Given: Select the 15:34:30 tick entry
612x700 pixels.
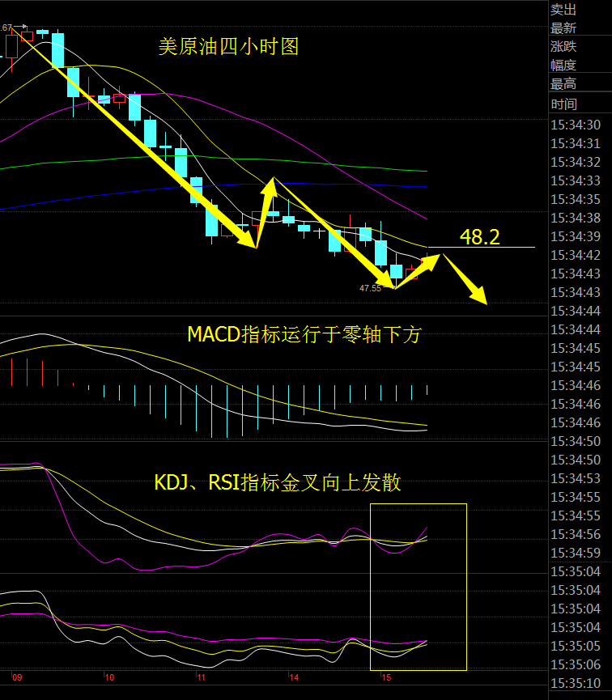Looking at the screenshot, I should click(575, 125).
